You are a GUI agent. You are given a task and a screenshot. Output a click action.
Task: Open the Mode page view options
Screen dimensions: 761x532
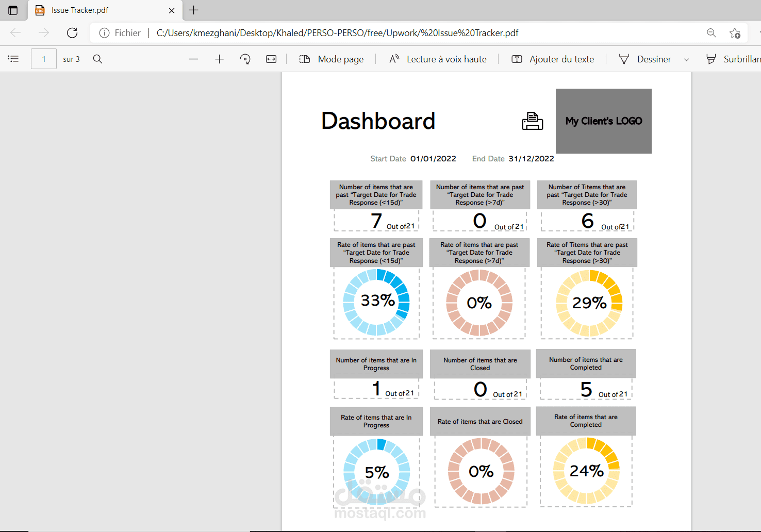[332, 59]
